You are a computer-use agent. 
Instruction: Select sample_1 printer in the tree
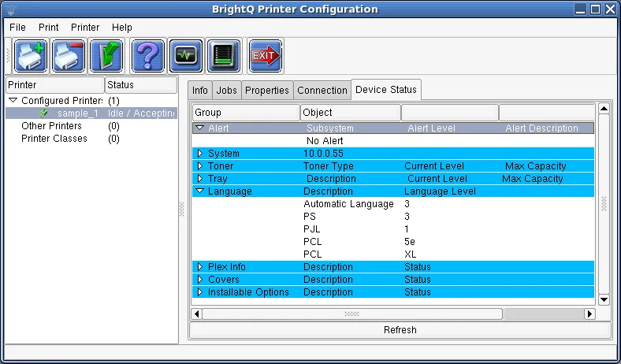(x=91, y=113)
